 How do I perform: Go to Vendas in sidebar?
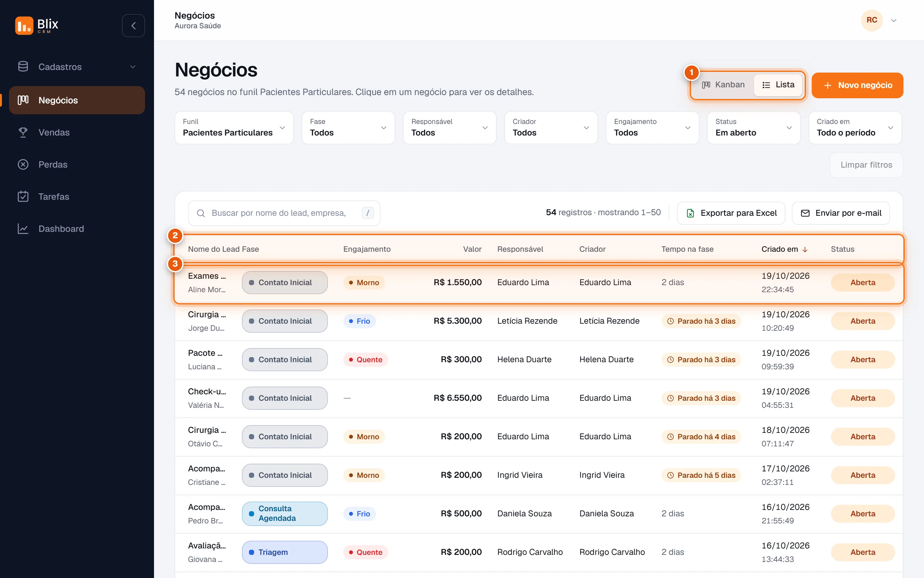point(77,132)
